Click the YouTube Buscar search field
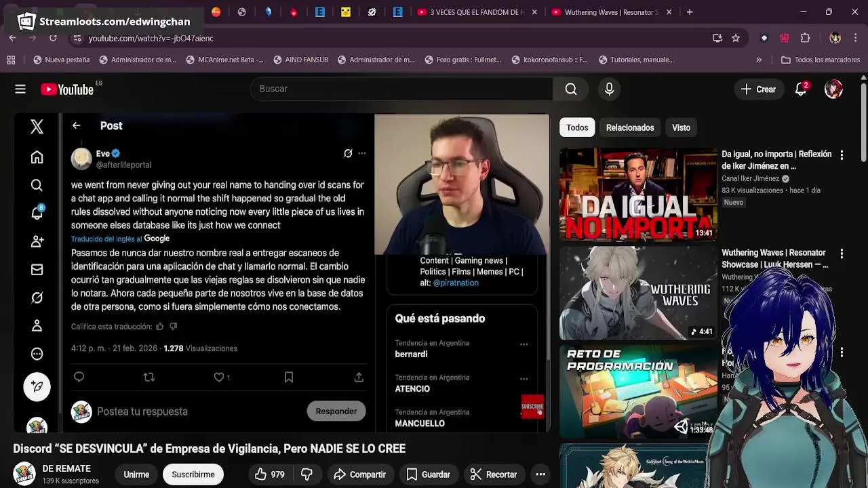Image resolution: width=868 pixels, height=488 pixels. click(x=401, y=89)
